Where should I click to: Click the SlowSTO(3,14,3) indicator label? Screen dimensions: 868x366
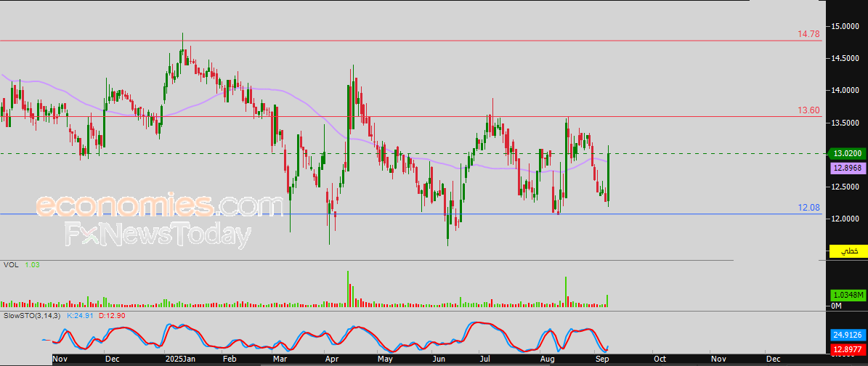point(31,315)
